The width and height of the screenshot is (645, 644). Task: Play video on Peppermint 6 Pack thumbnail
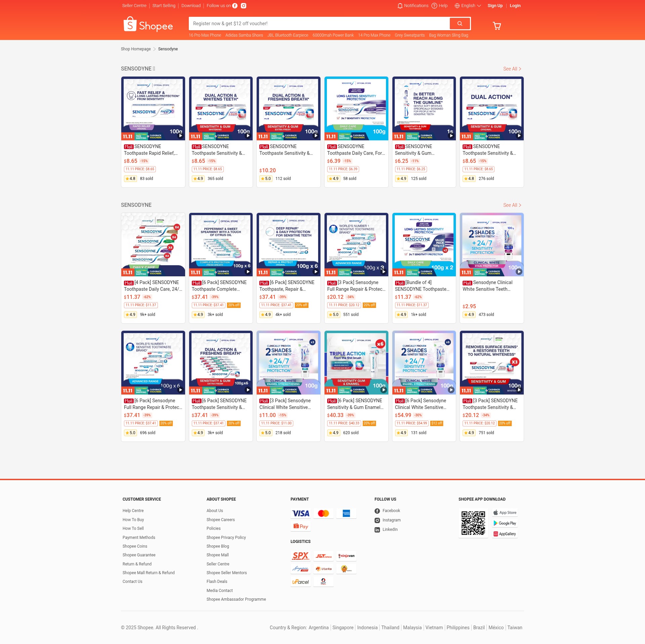tap(248, 272)
